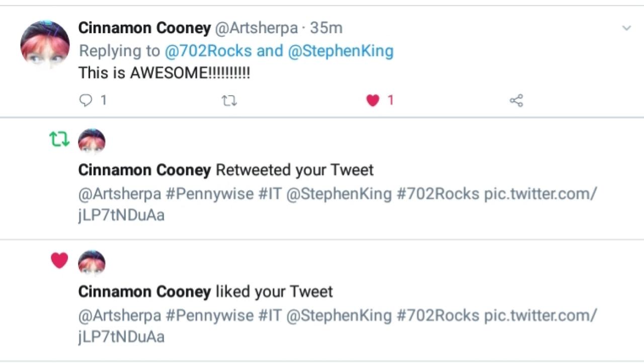Open "Cinnamon Cooney Retweeted your Tweet" notification
The width and height of the screenshot is (644, 363).
226,170
